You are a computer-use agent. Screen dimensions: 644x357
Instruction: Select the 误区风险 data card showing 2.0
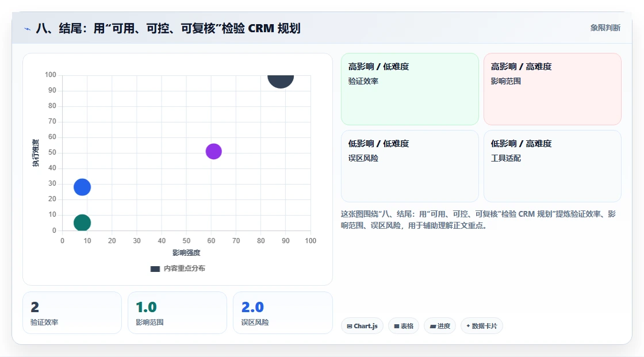[282, 313]
